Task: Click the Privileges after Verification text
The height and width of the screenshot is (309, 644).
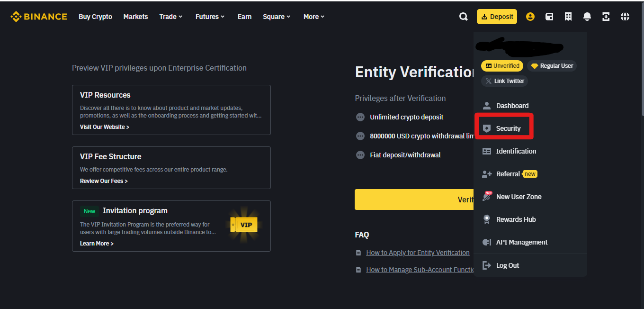Action: [x=400, y=99]
